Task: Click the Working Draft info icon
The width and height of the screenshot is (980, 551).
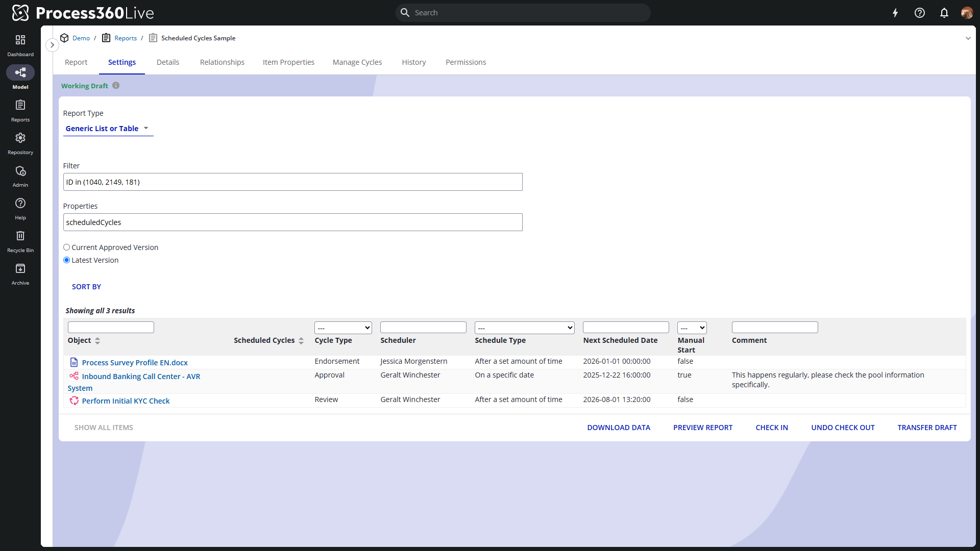Action: tap(116, 86)
